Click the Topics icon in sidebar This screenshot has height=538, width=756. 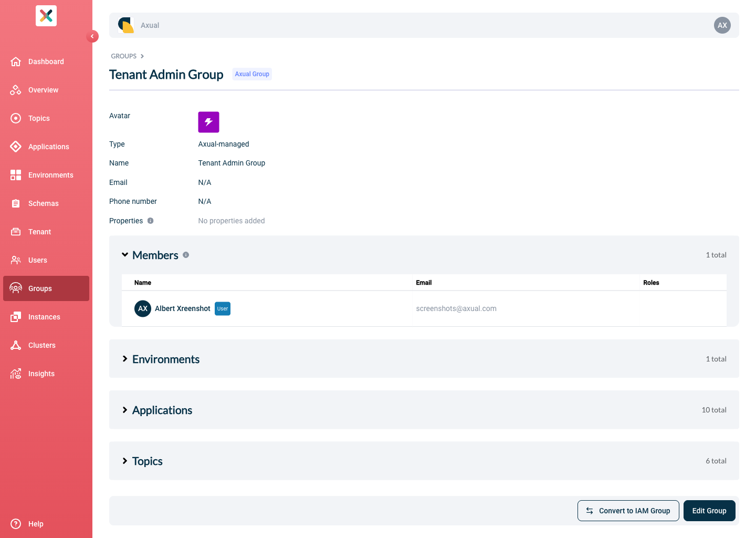(x=16, y=118)
